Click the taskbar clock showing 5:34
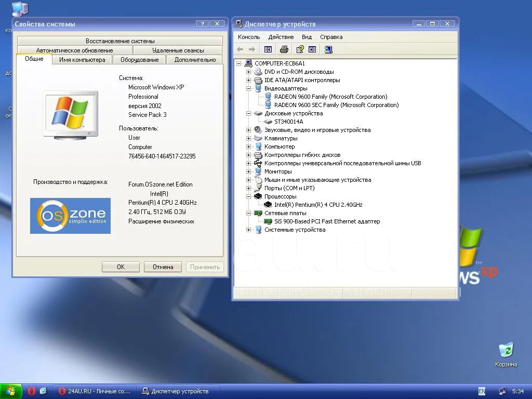The height and width of the screenshot is (399, 532). [x=518, y=391]
